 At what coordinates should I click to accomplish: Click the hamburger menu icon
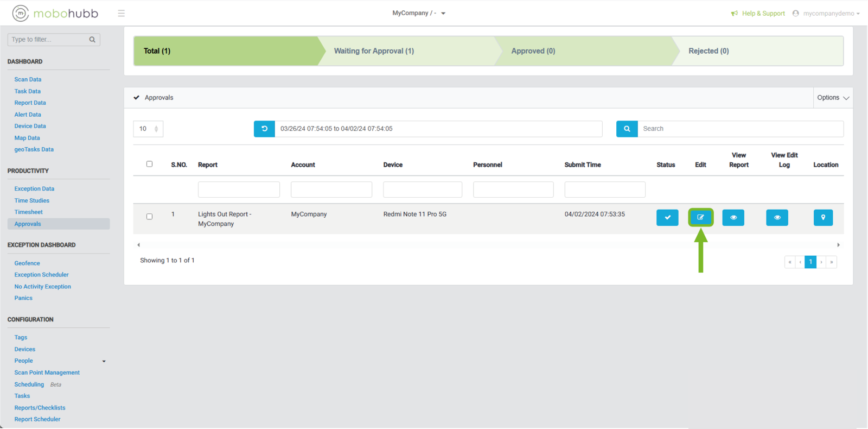tap(121, 13)
